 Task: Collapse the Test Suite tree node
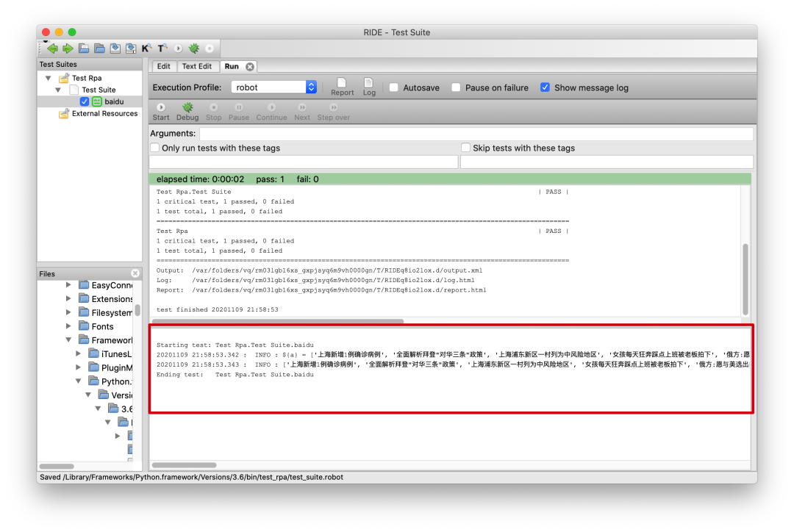58,90
